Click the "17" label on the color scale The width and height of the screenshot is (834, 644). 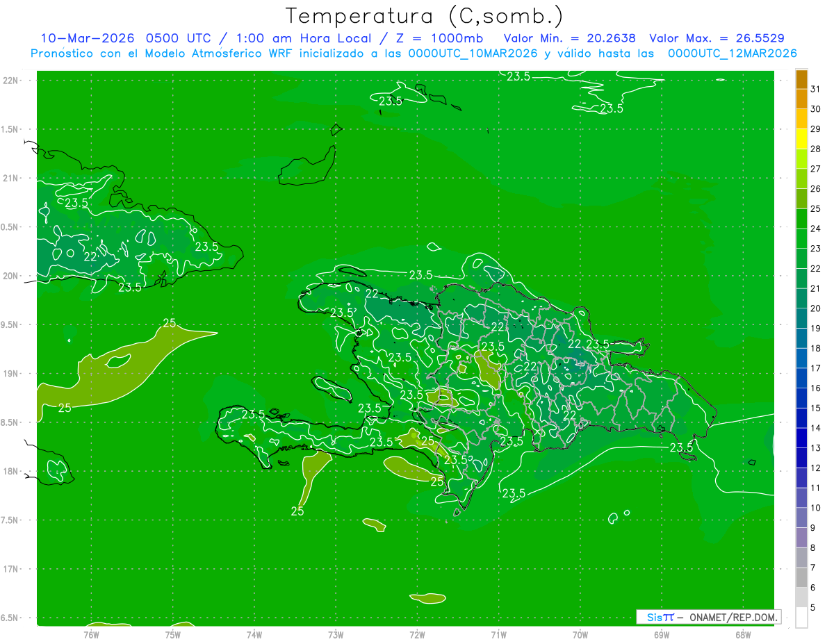[815, 368]
